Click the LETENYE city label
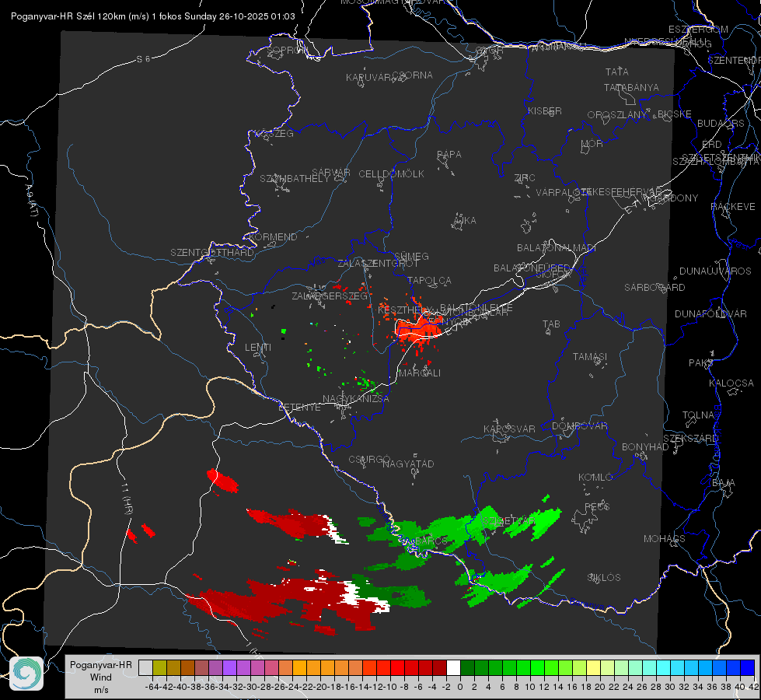This screenshot has width=761, height=700. tap(299, 407)
